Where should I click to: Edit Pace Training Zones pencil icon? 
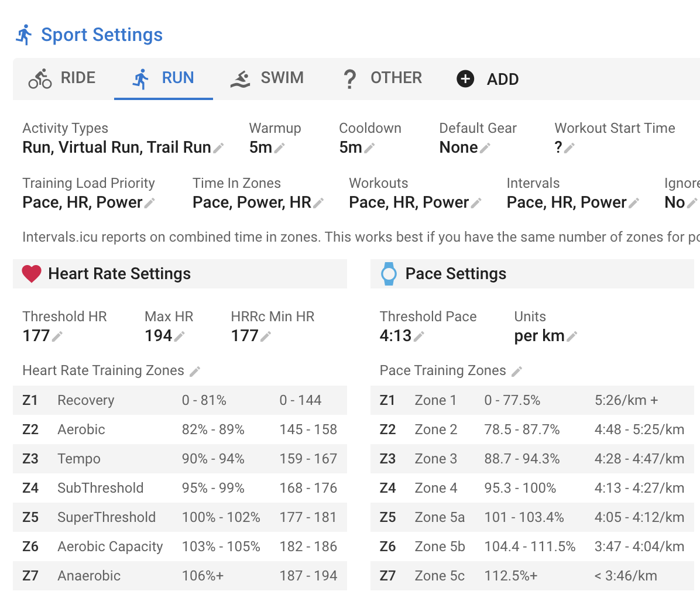(517, 372)
